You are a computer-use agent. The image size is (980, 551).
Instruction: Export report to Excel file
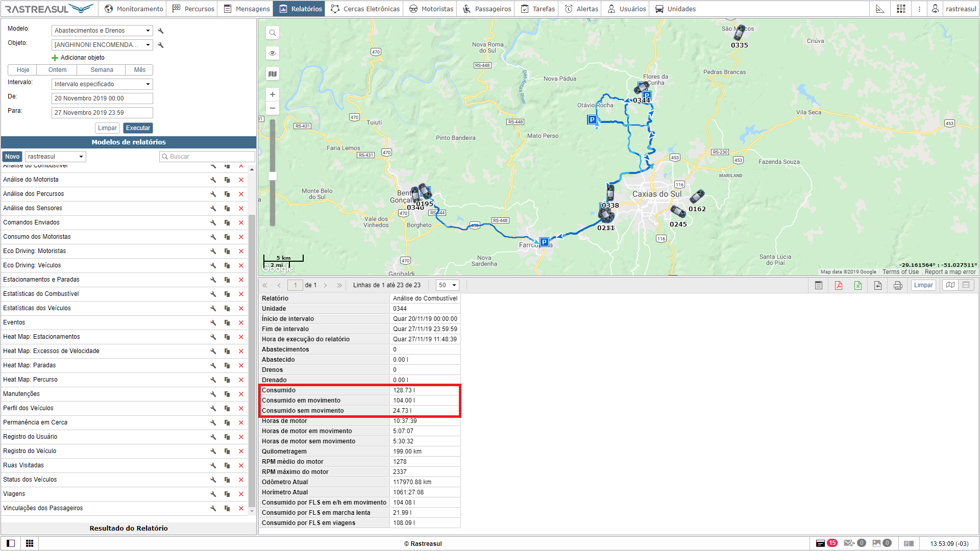point(858,285)
